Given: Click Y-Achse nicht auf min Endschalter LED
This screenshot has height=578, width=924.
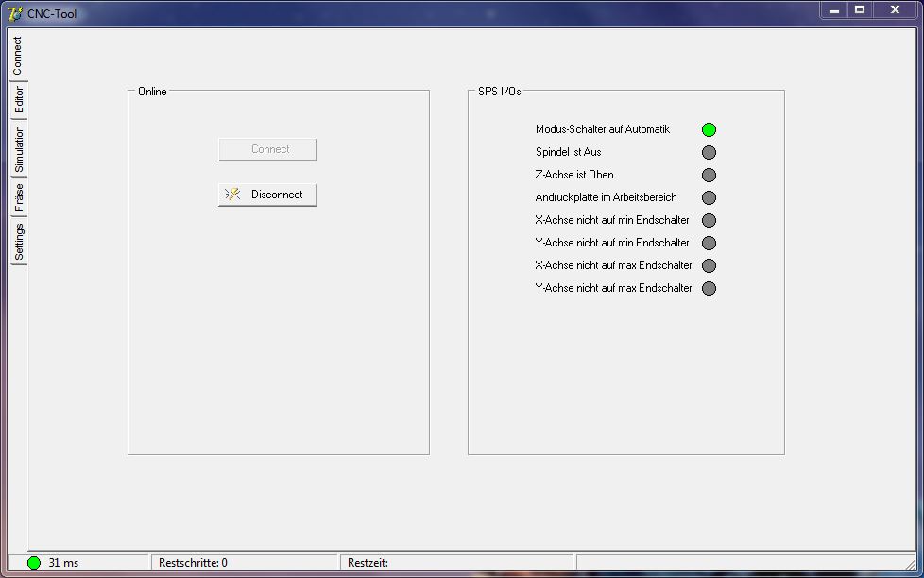Looking at the screenshot, I should click(x=709, y=244).
